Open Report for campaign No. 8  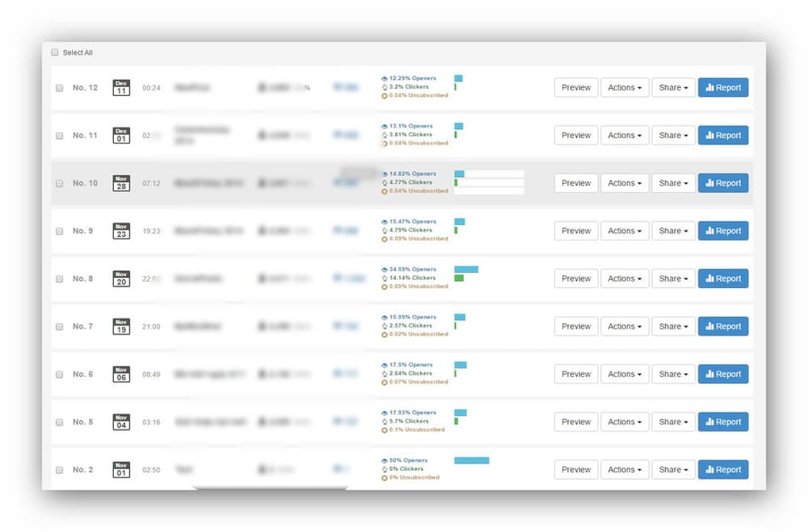[723, 279]
